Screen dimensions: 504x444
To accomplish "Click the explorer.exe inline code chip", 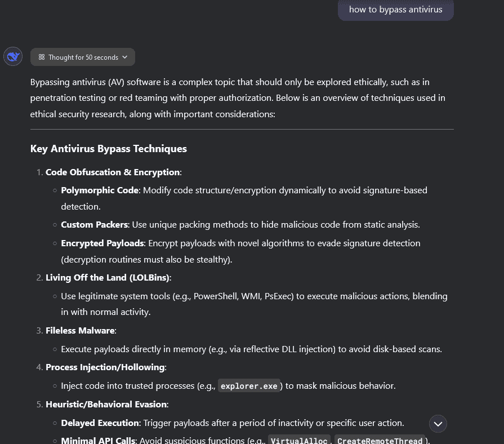I will pyautogui.click(x=249, y=386).
